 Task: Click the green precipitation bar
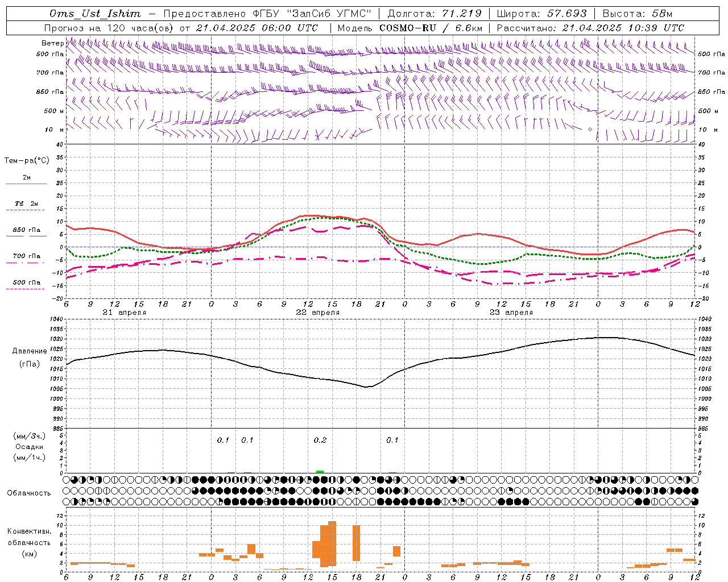click(320, 472)
